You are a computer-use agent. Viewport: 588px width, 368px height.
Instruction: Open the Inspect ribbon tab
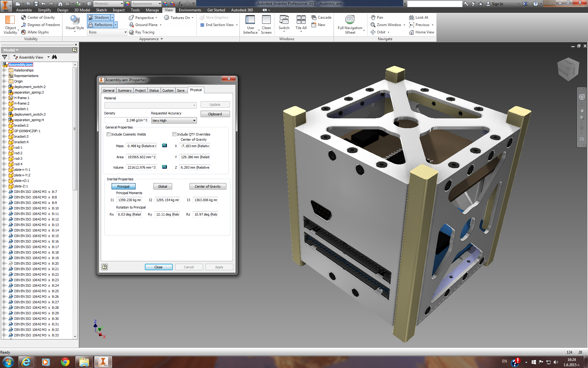pos(119,10)
